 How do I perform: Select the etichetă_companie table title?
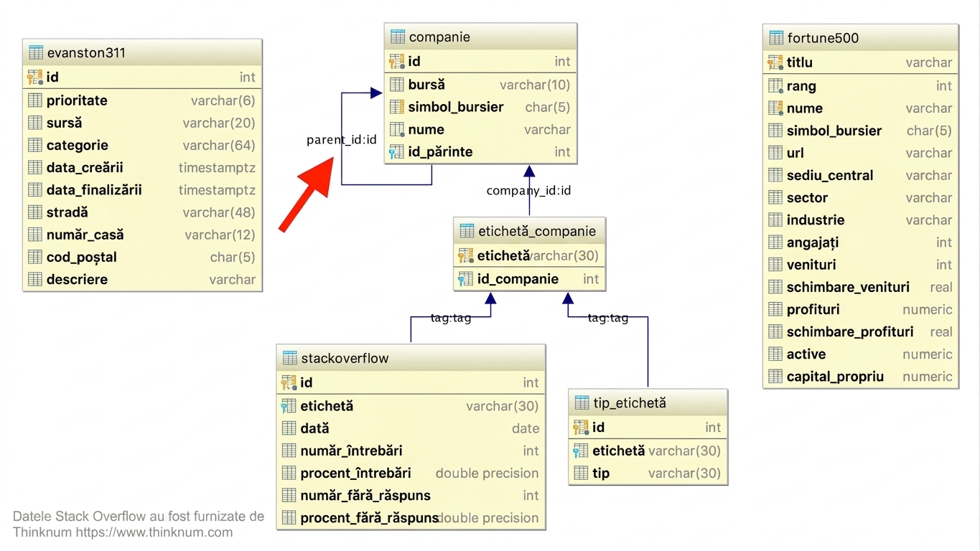(537, 231)
